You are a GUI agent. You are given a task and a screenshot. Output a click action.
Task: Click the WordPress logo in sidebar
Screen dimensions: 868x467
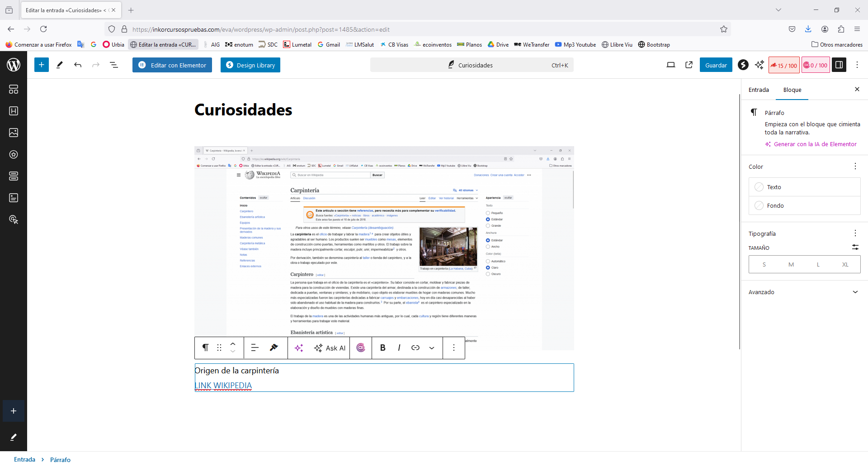[14, 65]
